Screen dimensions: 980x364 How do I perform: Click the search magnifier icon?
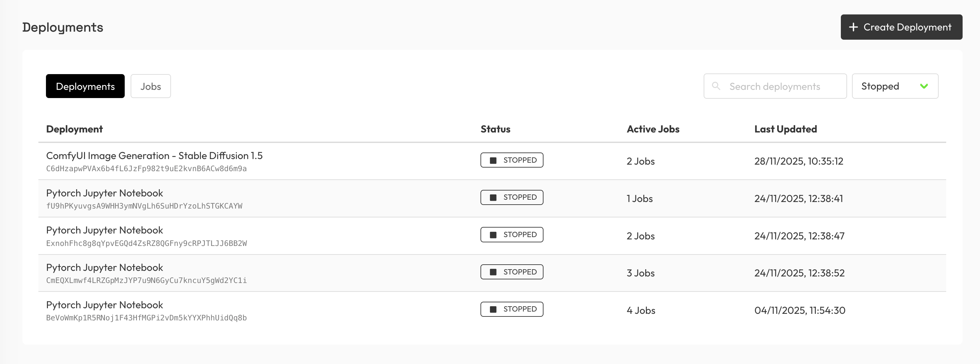716,86
